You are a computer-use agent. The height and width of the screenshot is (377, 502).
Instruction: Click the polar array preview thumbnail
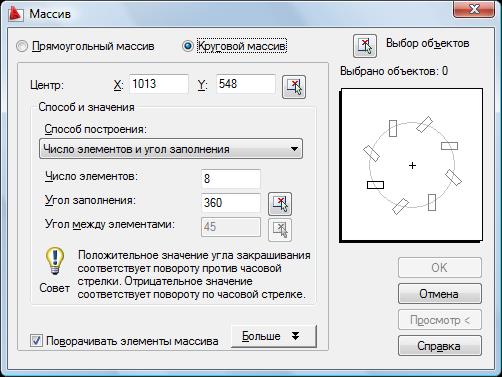pos(411,165)
